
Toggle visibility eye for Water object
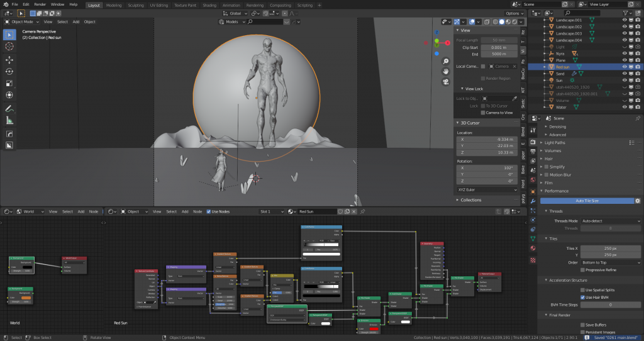pyautogui.click(x=625, y=107)
